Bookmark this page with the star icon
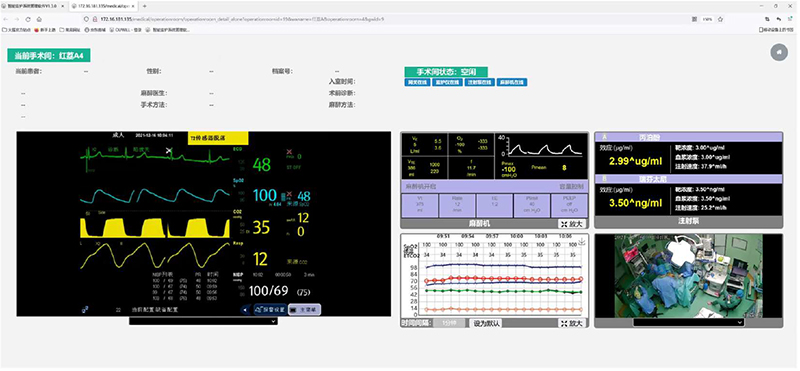This screenshot has height=371, width=800. [720, 19]
